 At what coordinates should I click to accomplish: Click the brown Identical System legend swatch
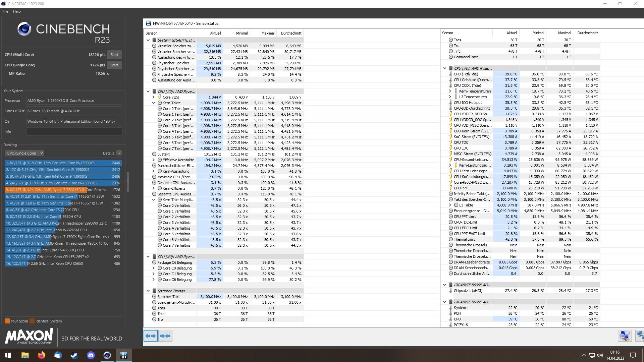coord(32,321)
